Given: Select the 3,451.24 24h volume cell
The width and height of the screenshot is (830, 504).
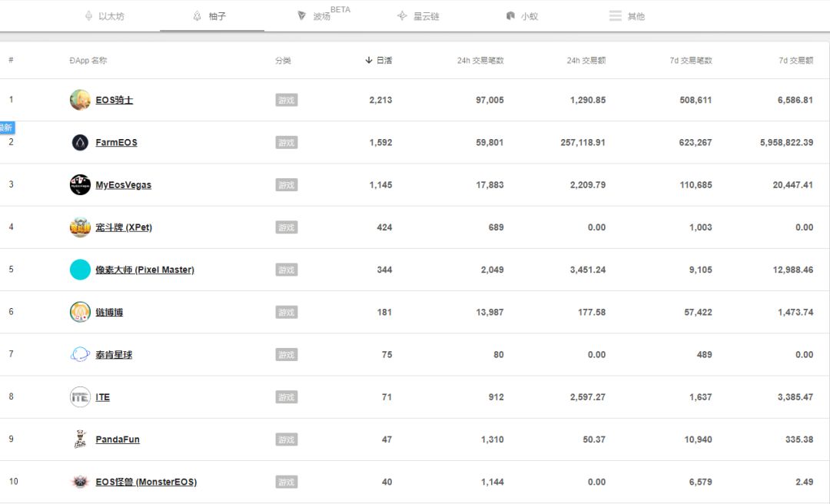Looking at the screenshot, I should 588,270.
